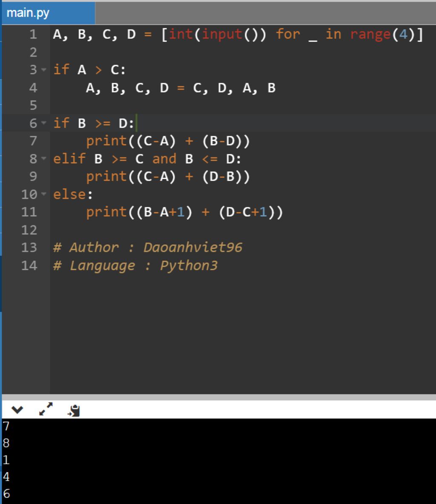The image size is (436, 504).
Task: Collapse the 'if A > C' block fold arrow
Action: (x=44, y=70)
